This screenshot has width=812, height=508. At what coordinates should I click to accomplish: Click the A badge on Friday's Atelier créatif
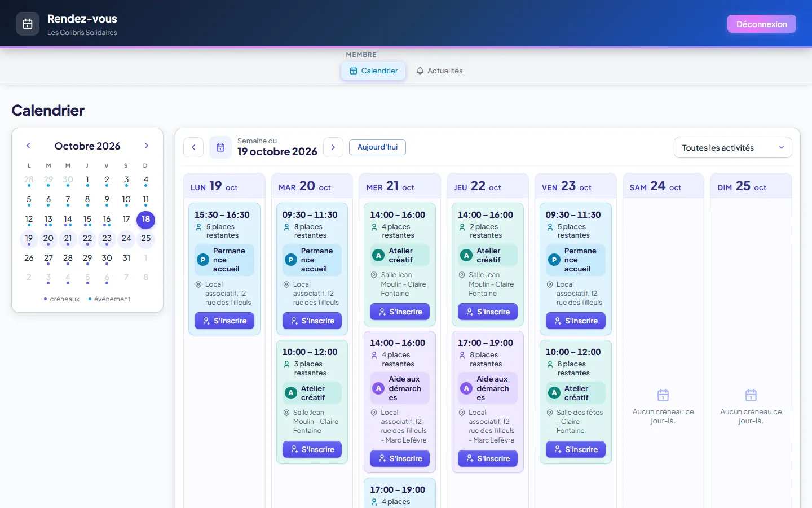click(x=554, y=393)
